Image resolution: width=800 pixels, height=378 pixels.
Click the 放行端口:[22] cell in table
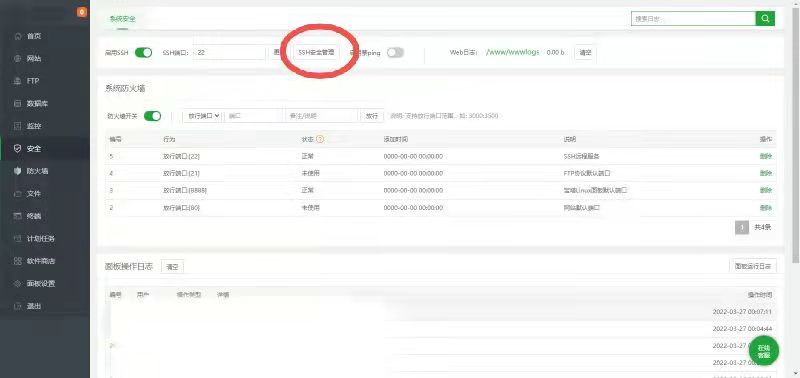click(x=182, y=156)
